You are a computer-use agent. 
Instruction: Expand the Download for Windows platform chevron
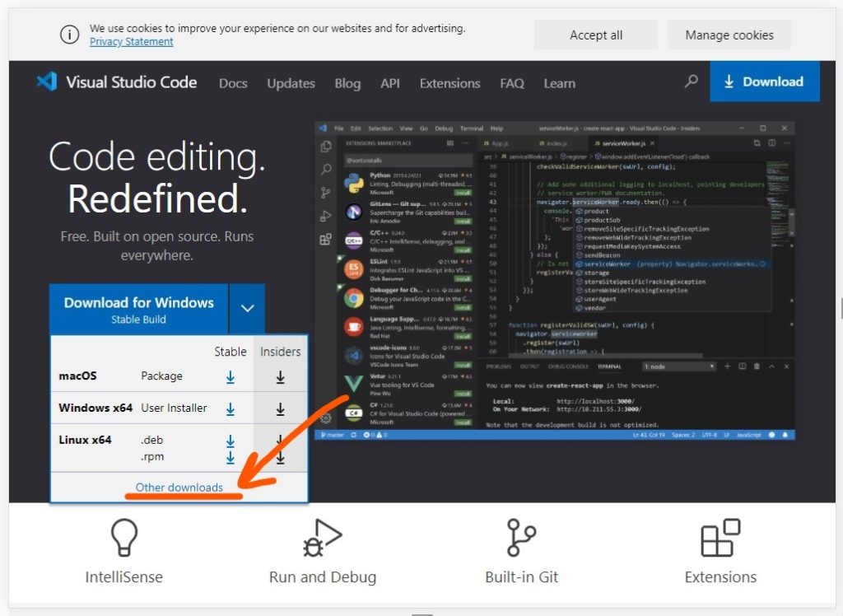click(x=246, y=309)
